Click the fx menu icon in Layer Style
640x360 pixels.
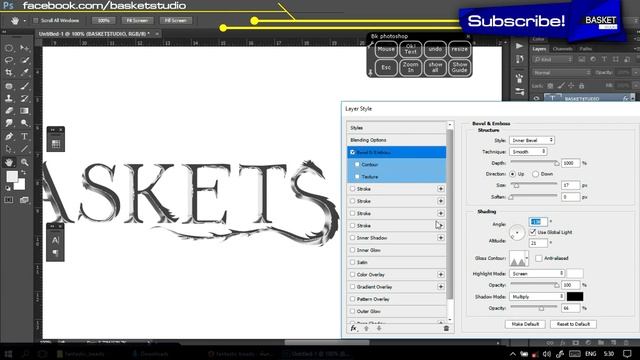(x=353, y=329)
